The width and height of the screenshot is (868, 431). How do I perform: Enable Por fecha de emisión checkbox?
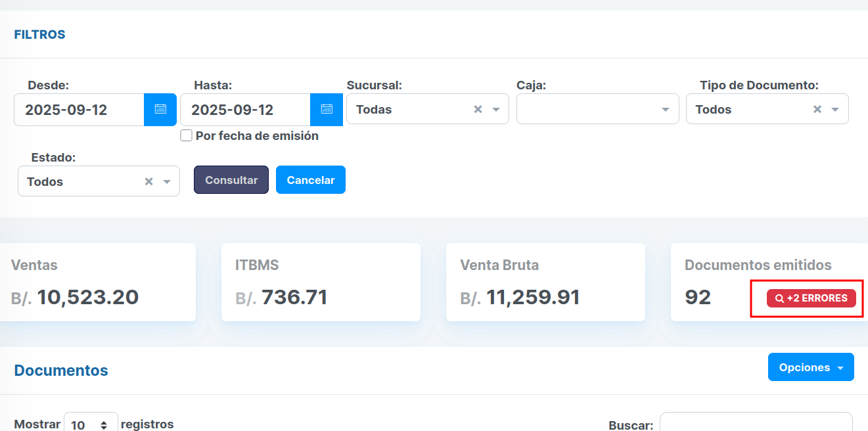click(x=187, y=136)
